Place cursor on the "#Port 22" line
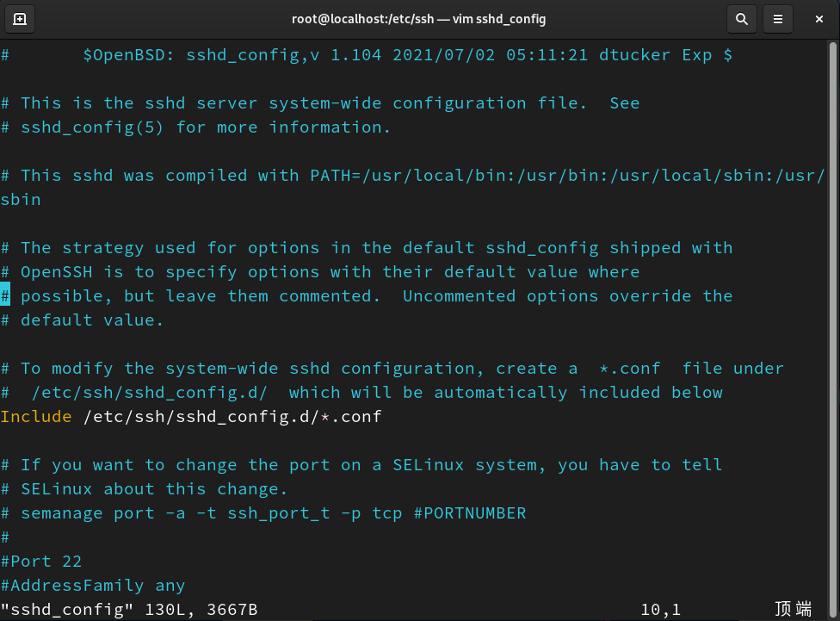Viewport: 840px width, 621px height. (41, 561)
